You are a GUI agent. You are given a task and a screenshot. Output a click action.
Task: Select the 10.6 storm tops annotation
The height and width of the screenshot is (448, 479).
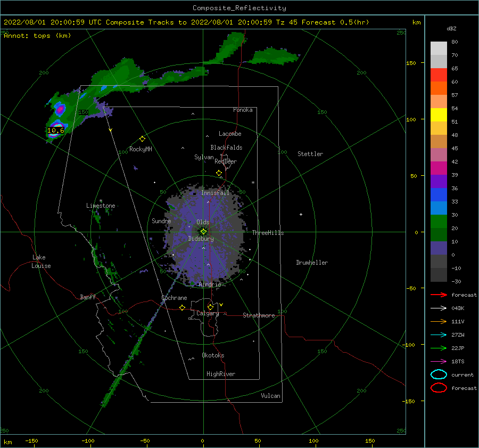pos(55,131)
